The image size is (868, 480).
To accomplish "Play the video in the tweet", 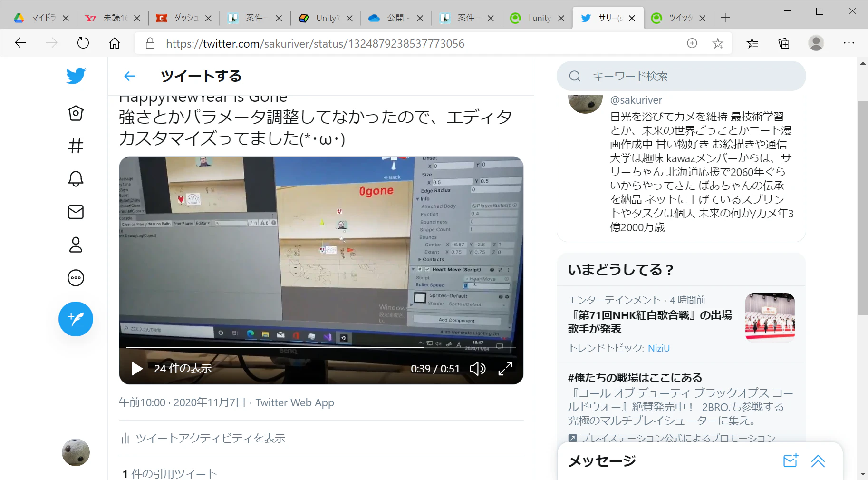I will coord(136,369).
